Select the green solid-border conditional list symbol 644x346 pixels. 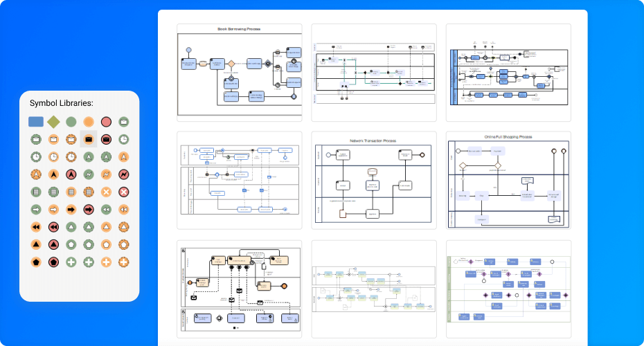pos(36,192)
